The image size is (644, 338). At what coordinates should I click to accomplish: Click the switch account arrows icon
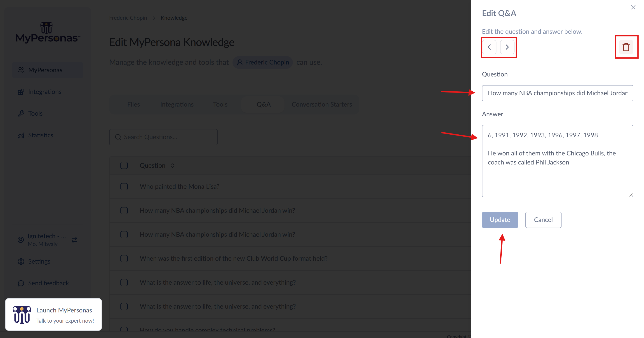74,240
